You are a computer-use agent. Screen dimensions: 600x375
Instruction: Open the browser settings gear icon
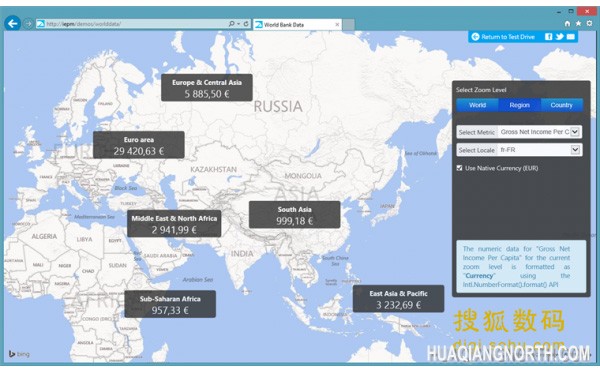coord(589,23)
